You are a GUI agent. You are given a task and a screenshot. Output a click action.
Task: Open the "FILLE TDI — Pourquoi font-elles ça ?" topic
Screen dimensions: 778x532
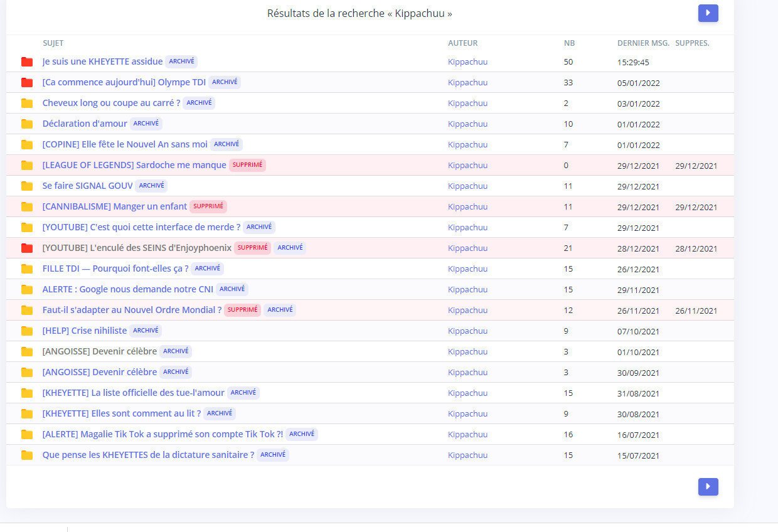(x=115, y=269)
